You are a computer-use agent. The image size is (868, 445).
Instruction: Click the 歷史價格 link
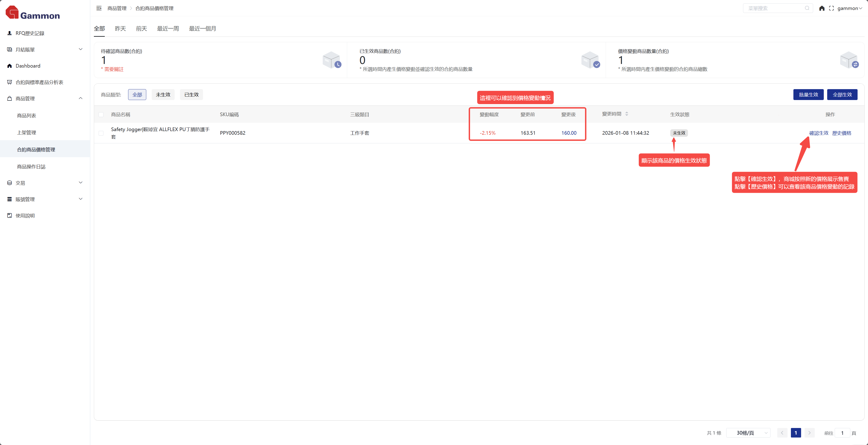(x=841, y=133)
